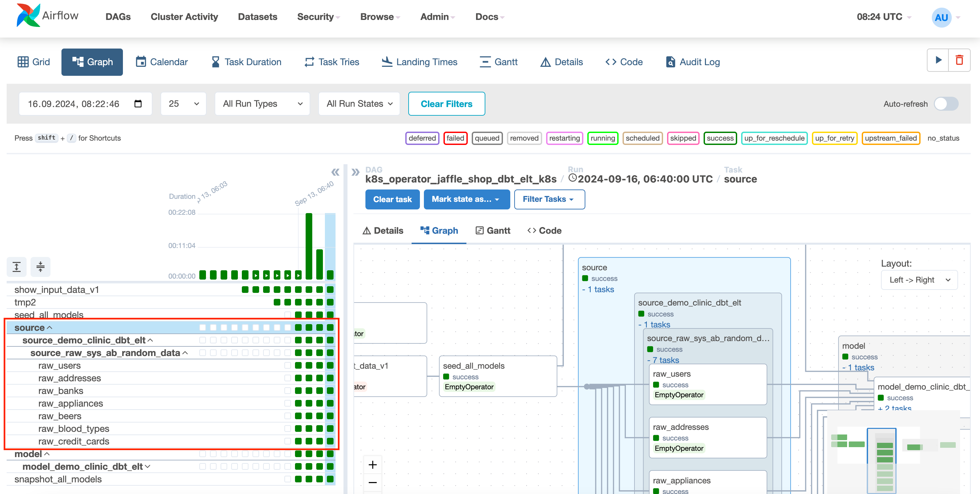This screenshot has width=980, height=494.
Task: Filter by the upstream_failed state legend
Action: pyautogui.click(x=891, y=138)
